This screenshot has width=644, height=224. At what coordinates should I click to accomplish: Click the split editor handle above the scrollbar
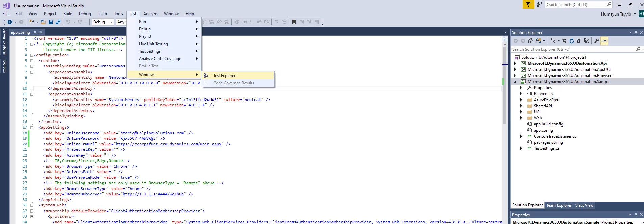point(505,39)
